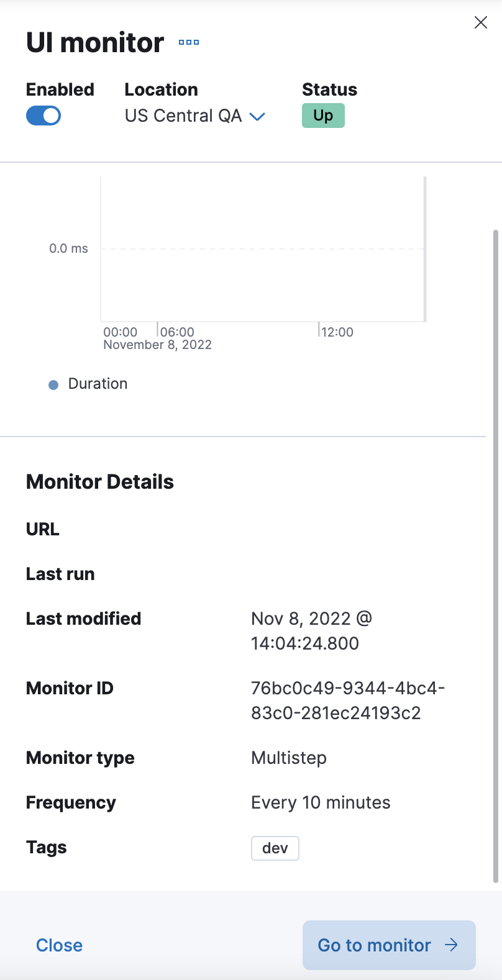Disable the monitor with the Enabled switch
The height and width of the screenshot is (980, 502).
point(43,116)
